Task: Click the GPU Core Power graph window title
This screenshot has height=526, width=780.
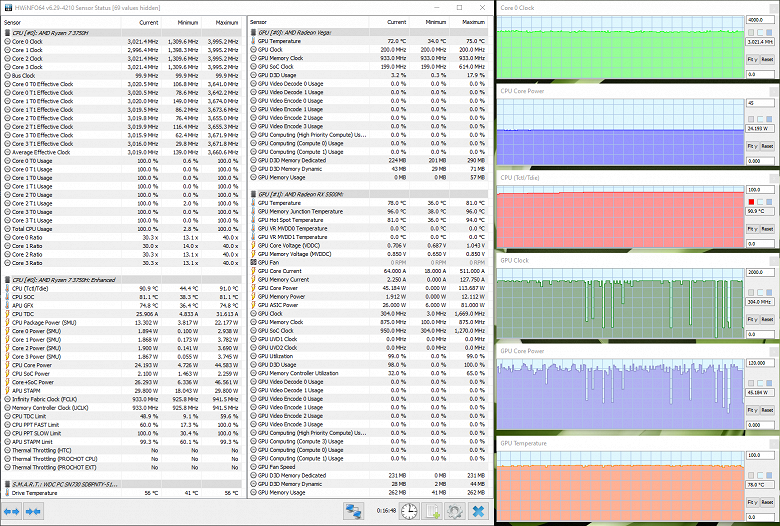Action: pyautogui.click(x=522, y=351)
